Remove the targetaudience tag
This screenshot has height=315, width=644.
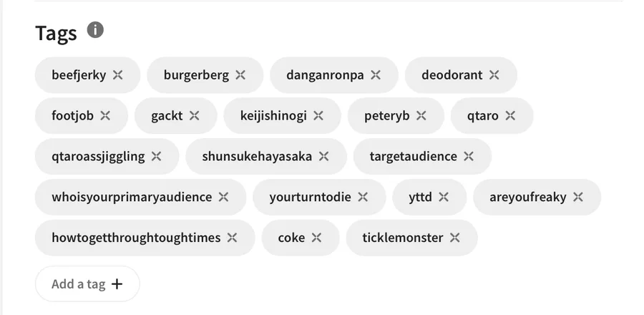[469, 156]
